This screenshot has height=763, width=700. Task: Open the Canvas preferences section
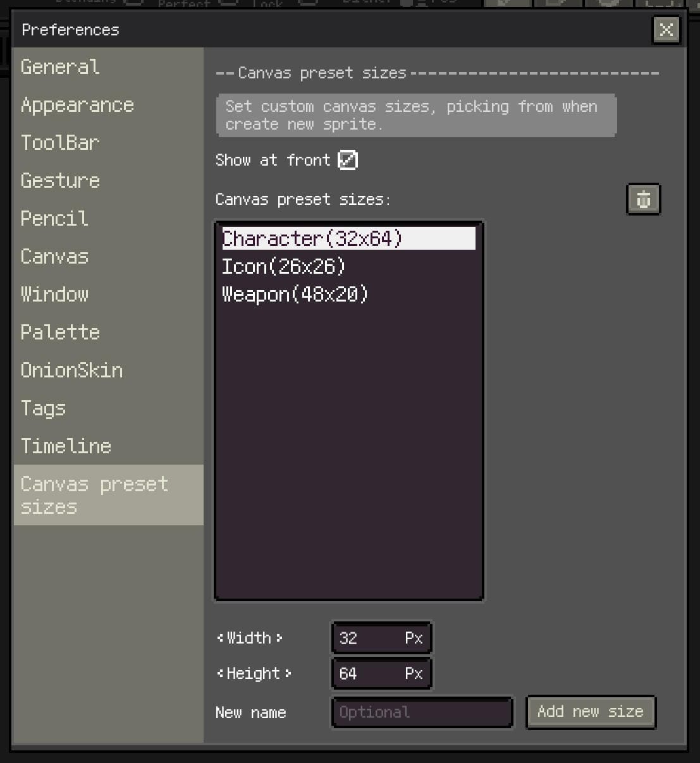click(x=54, y=257)
